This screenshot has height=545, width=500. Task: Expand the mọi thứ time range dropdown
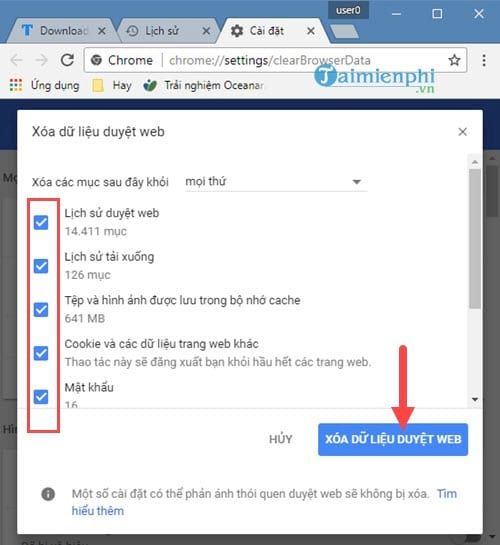(x=276, y=181)
